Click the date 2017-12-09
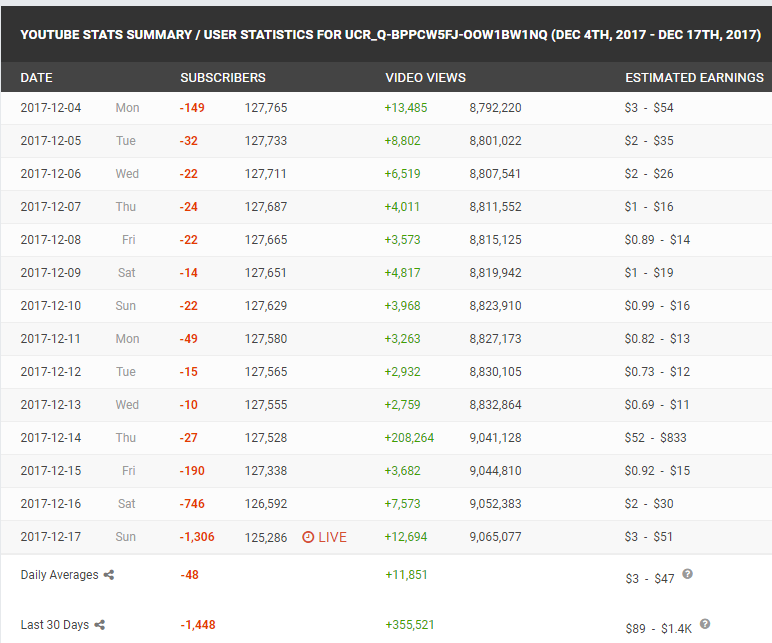This screenshot has width=772, height=643. coord(51,273)
